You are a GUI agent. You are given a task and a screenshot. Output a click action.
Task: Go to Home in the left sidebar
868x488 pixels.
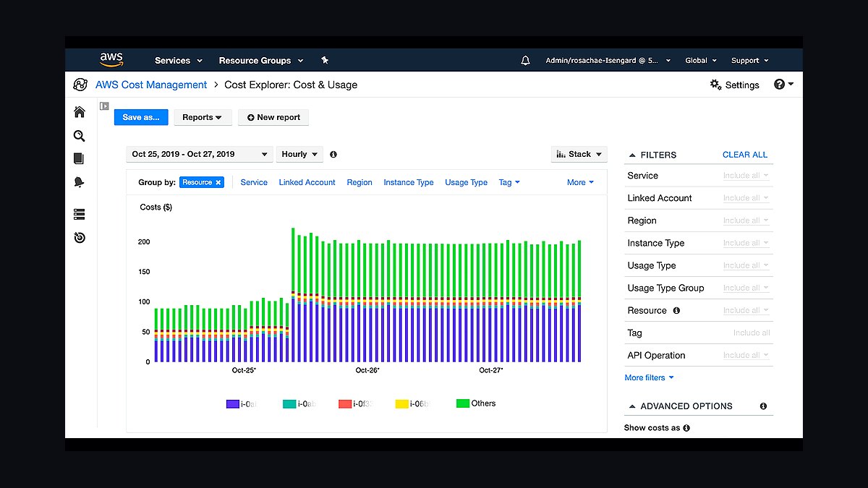point(80,112)
